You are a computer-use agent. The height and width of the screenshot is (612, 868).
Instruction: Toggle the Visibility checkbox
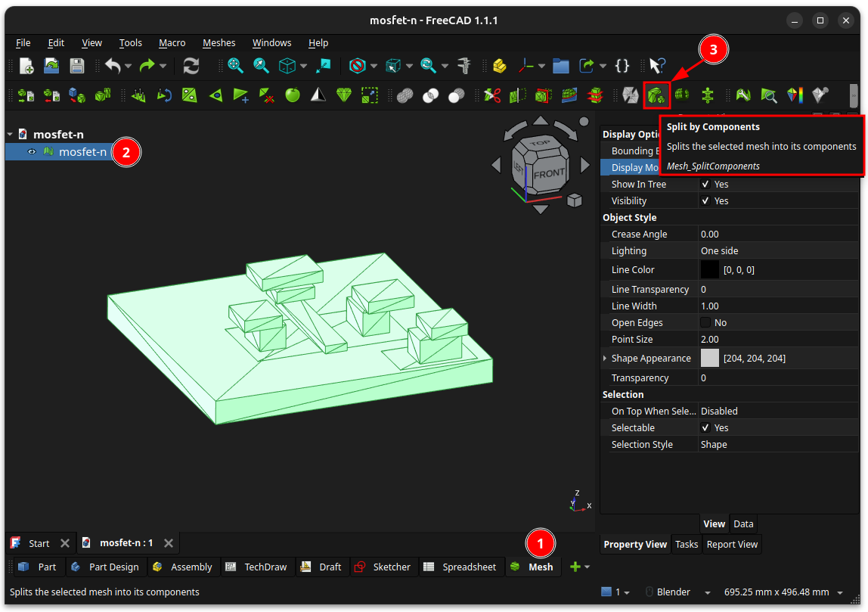pyautogui.click(x=705, y=201)
